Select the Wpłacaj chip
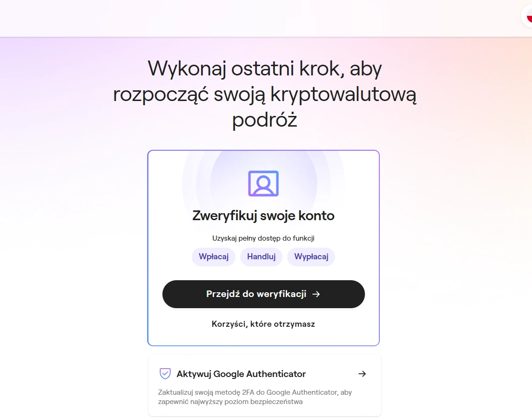 [214, 256]
